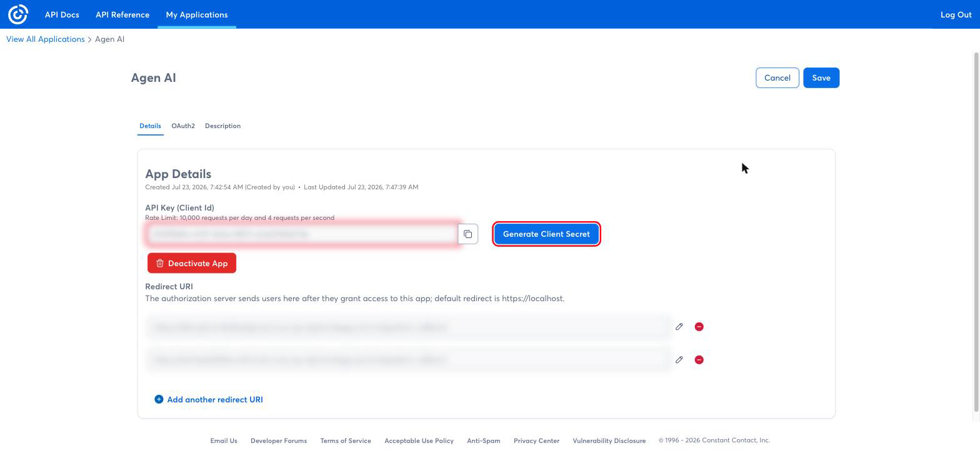Screen dimensions: 980x463
Task: Click the first redirect URI field
Action: pos(409,327)
